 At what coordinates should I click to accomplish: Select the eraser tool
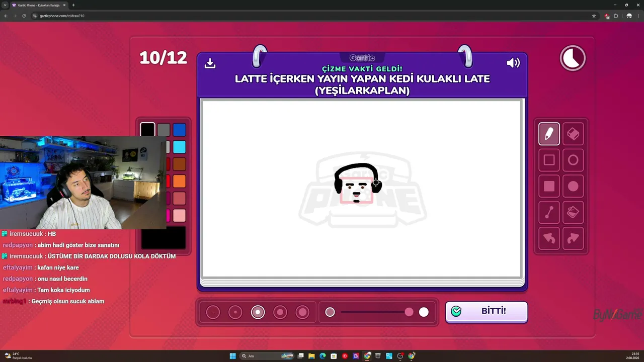pyautogui.click(x=573, y=134)
